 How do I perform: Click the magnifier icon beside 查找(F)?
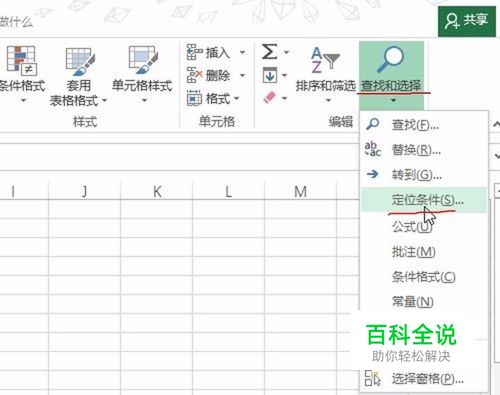(372, 124)
